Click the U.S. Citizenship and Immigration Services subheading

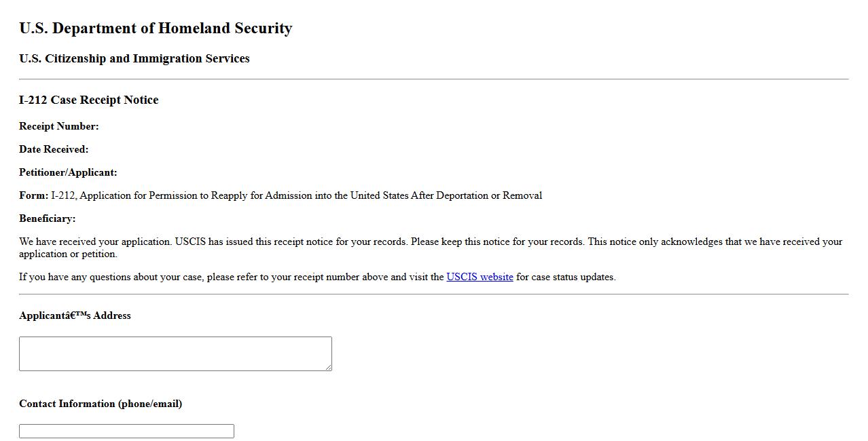(134, 58)
